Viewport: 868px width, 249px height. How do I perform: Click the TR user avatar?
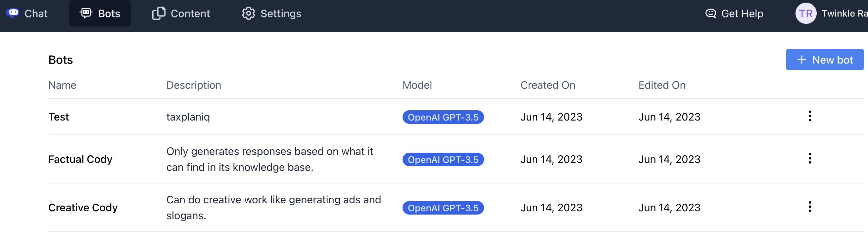[806, 13]
